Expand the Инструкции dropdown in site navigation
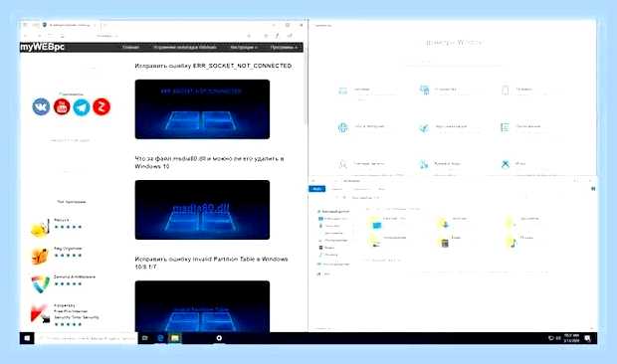This screenshot has height=364, width=617. pos(244,47)
